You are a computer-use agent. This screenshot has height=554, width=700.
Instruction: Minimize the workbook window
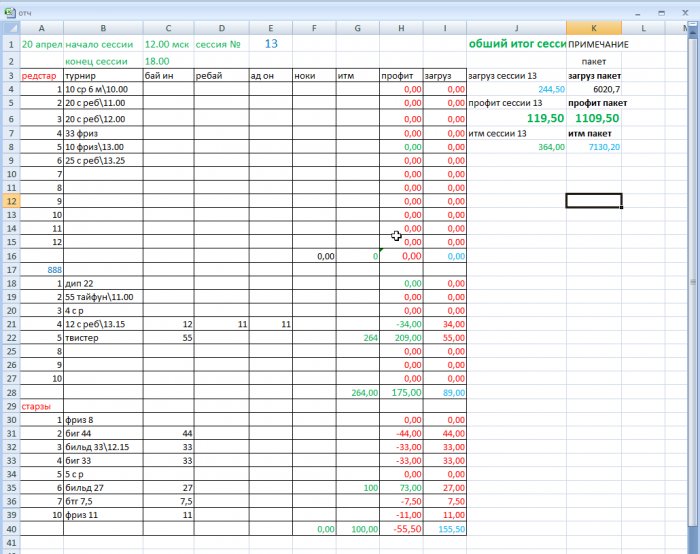pyautogui.click(x=638, y=13)
